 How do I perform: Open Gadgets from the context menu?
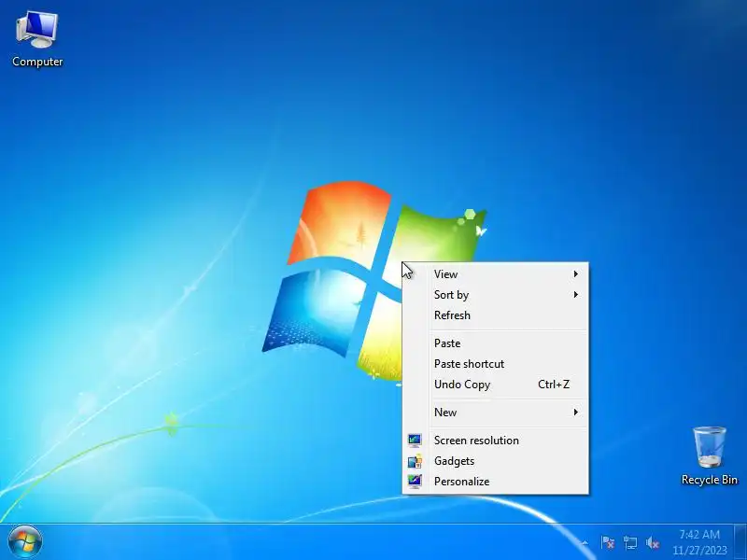point(496,460)
